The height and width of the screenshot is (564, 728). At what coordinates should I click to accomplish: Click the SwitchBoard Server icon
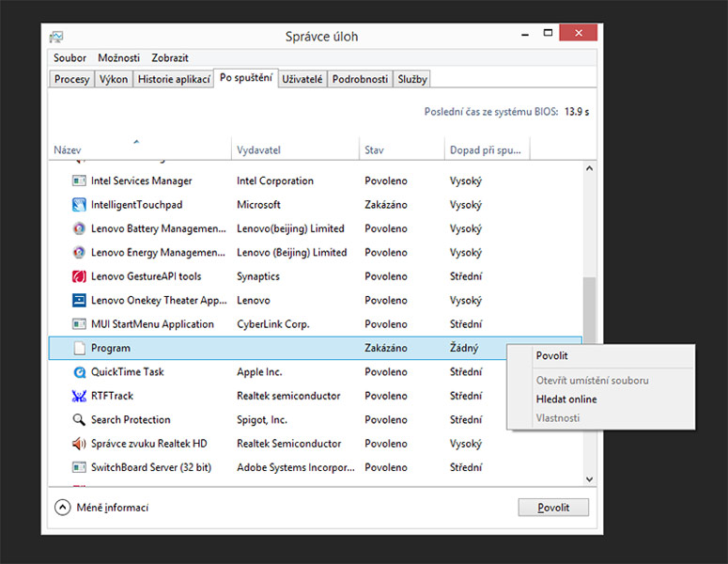pyautogui.click(x=79, y=467)
